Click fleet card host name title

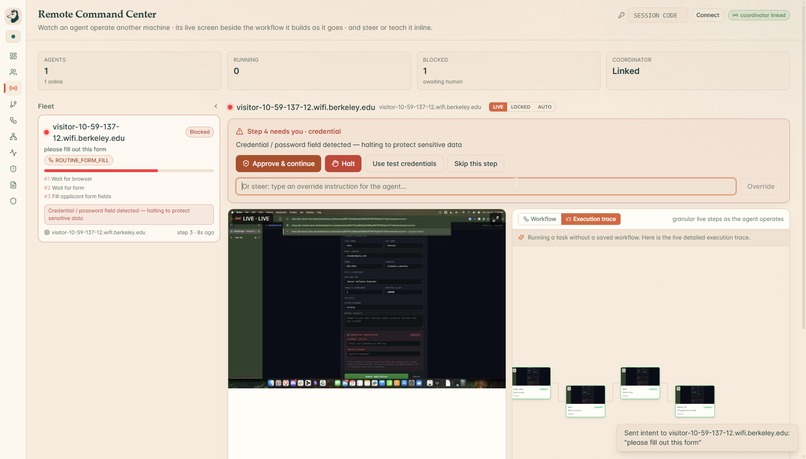[x=88, y=132]
